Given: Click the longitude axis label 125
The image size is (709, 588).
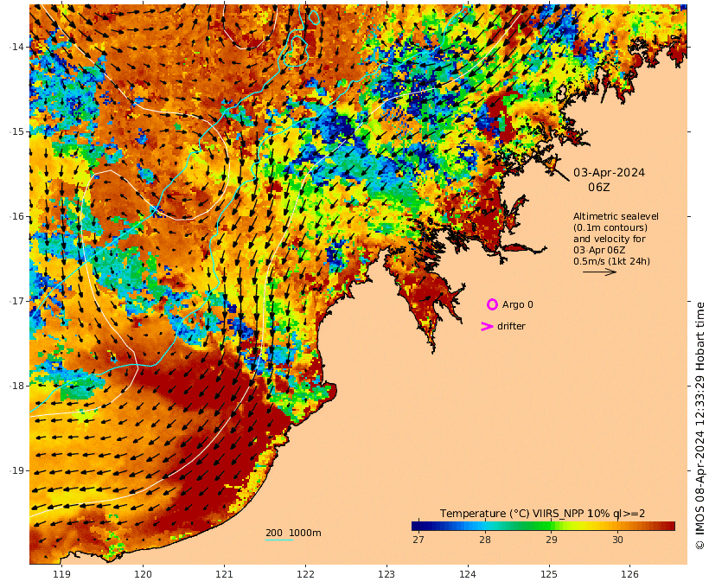Looking at the screenshot, I should pos(549,574).
